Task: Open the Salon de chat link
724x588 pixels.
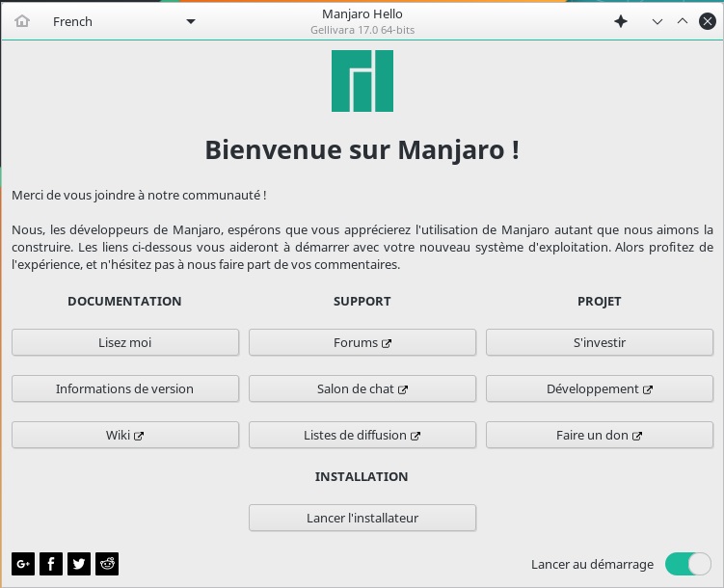Action: [362, 388]
